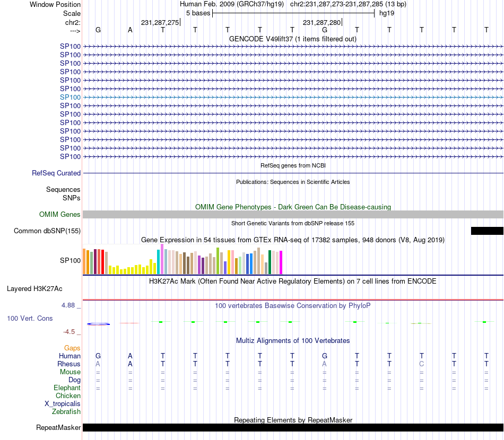Click the mismatched 'C' in the Rhesus row

422,364
